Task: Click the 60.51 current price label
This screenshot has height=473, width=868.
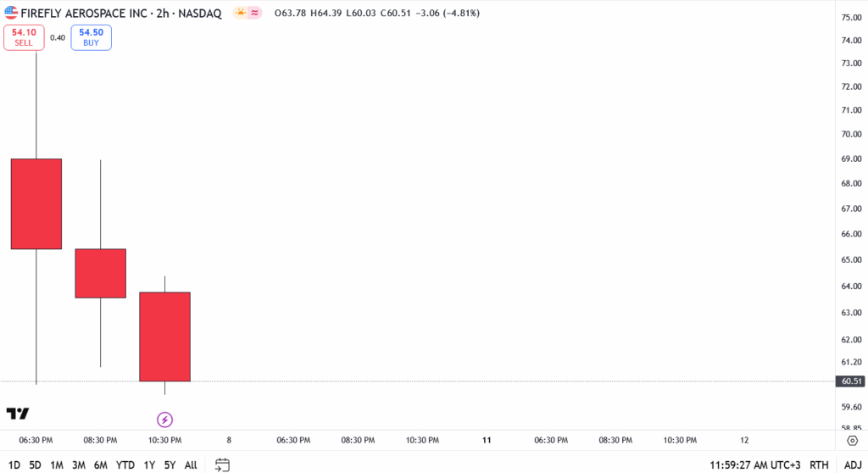Action: coord(850,381)
